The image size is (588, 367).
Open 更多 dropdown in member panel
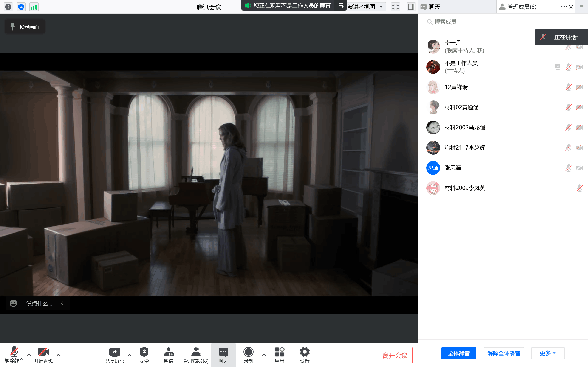pos(547,353)
